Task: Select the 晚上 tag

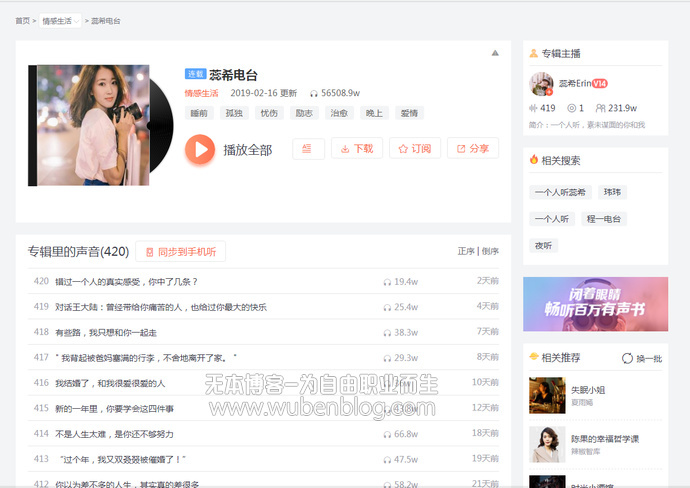Action: [374, 113]
